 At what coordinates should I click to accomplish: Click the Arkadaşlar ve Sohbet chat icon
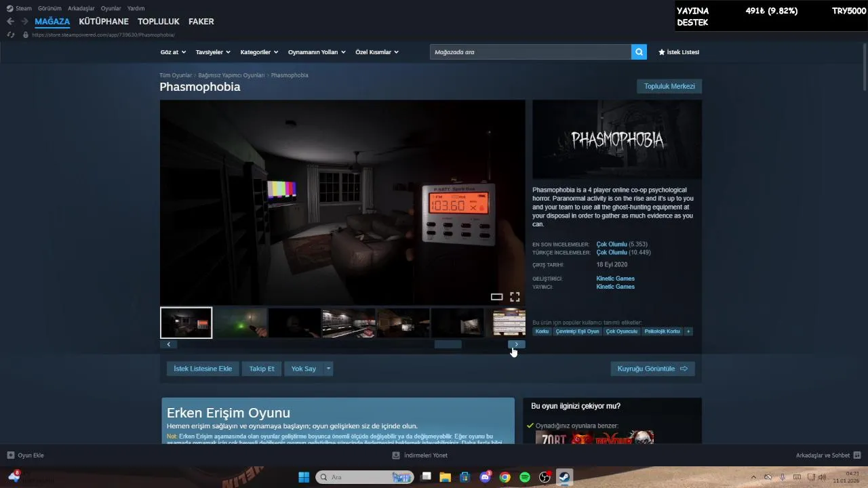click(857, 455)
